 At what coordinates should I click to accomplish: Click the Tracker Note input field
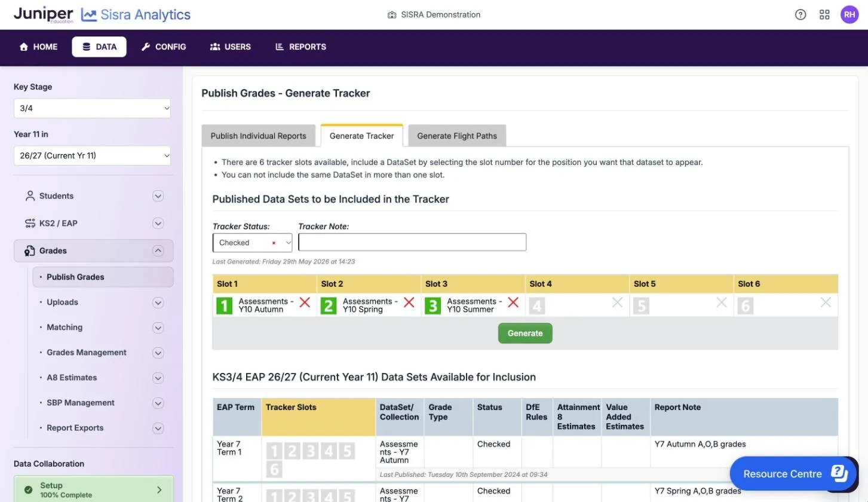(412, 242)
